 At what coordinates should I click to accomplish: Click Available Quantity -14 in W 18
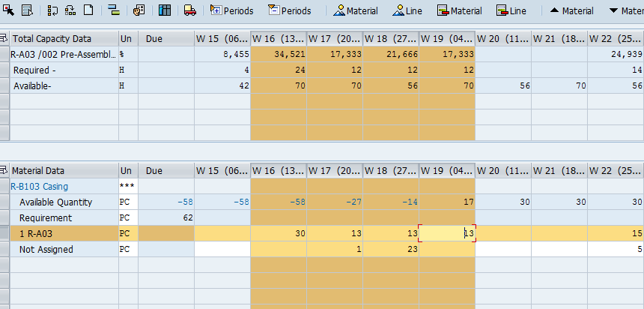point(391,202)
